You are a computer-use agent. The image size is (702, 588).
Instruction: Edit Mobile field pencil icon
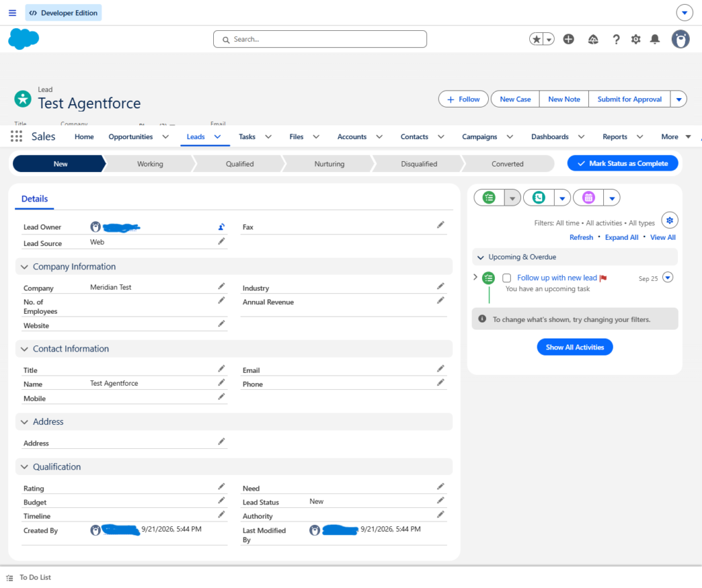coord(221,397)
